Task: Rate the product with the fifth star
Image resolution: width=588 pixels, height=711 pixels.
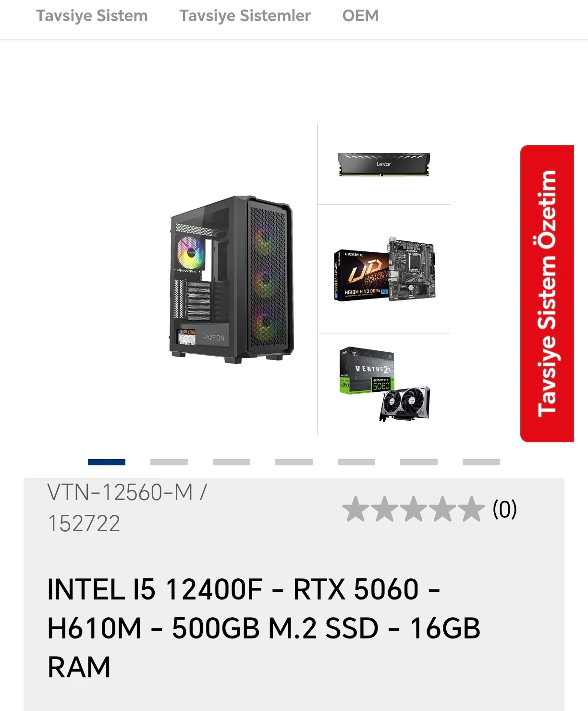Action: pos(471,509)
